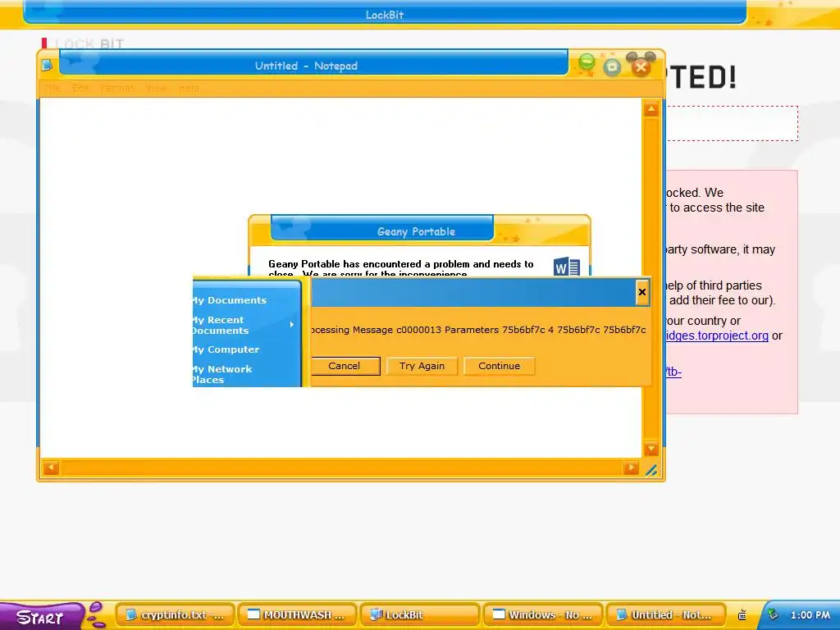Dismiss the error message dialog with X
The width and height of the screenshot is (840, 630).
pos(642,292)
